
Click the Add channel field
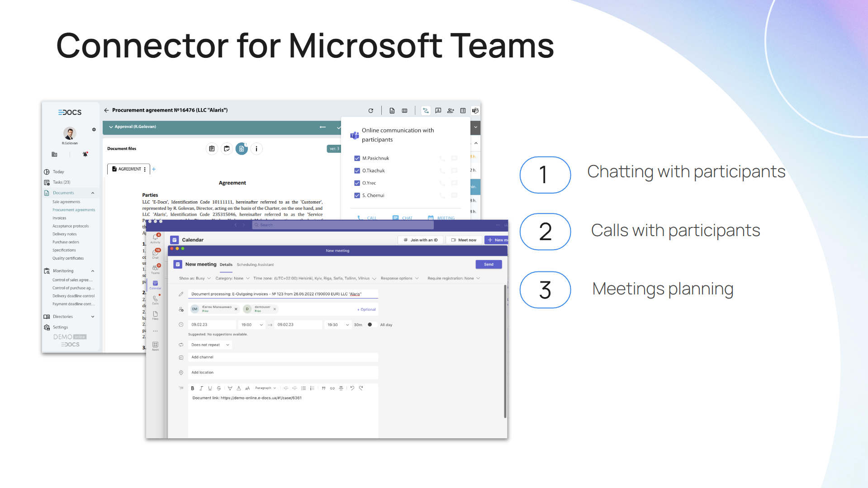[283, 357]
